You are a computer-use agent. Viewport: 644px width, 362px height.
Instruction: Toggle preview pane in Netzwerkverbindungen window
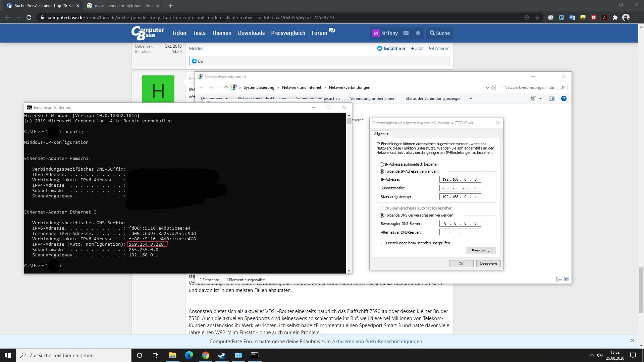(552, 99)
